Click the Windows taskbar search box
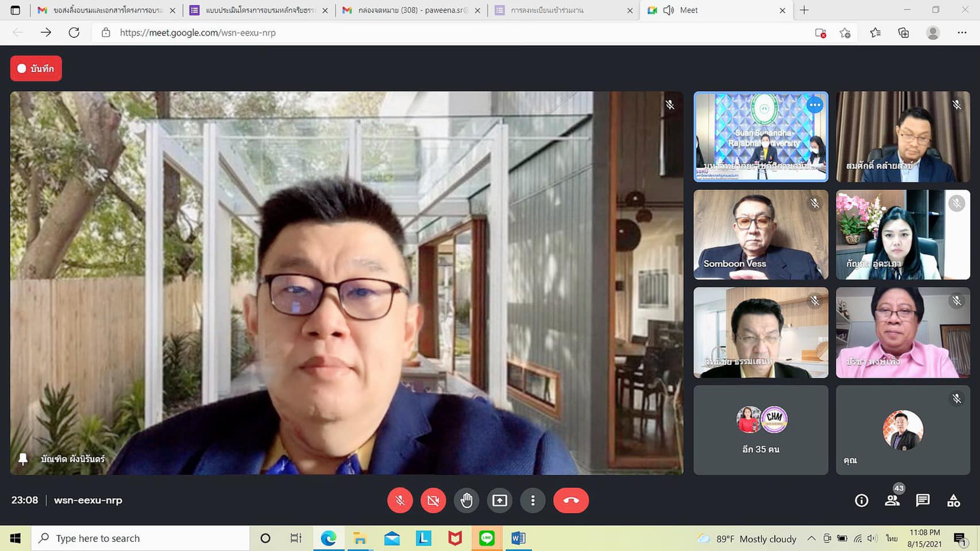This screenshot has width=980, height=551. click(x=141, y=538)
